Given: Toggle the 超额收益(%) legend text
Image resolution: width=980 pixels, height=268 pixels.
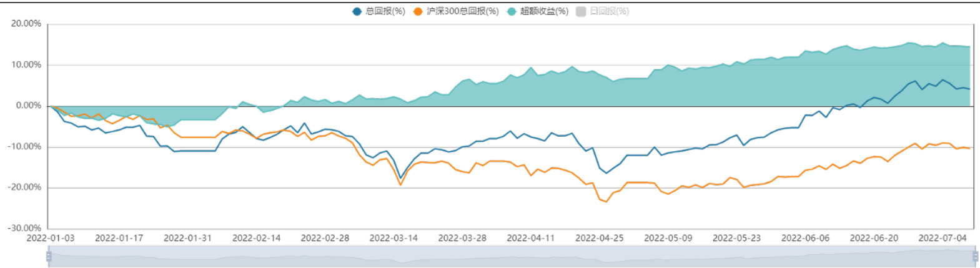Looking at the screenshot, I should (544, 11).
